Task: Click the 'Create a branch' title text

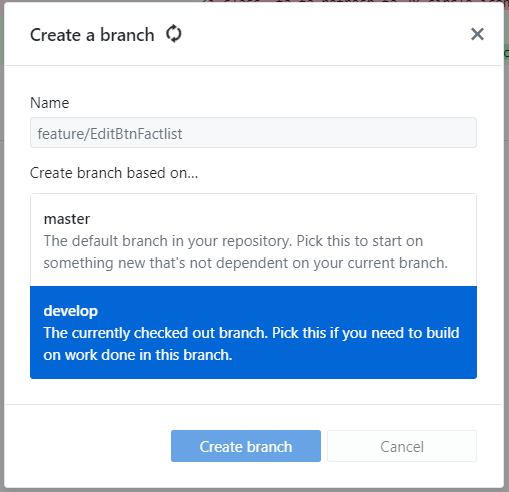Action: click(92, 35)
